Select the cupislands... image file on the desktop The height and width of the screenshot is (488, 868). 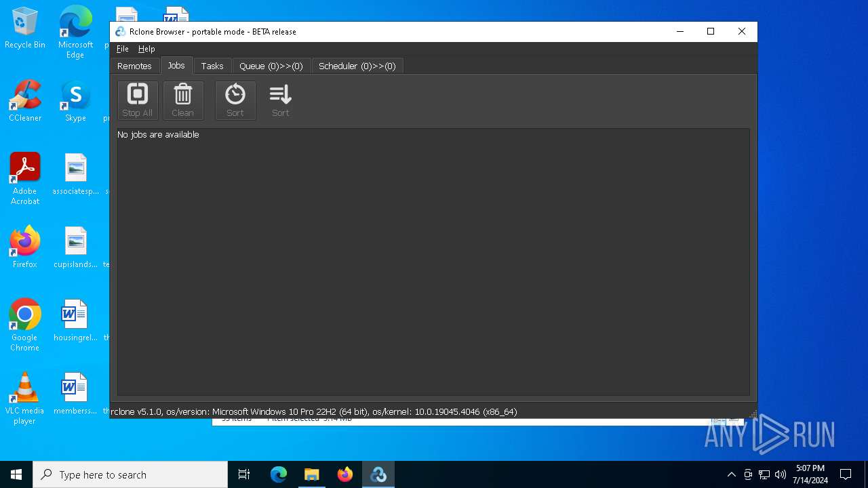(x=75, y=248)
